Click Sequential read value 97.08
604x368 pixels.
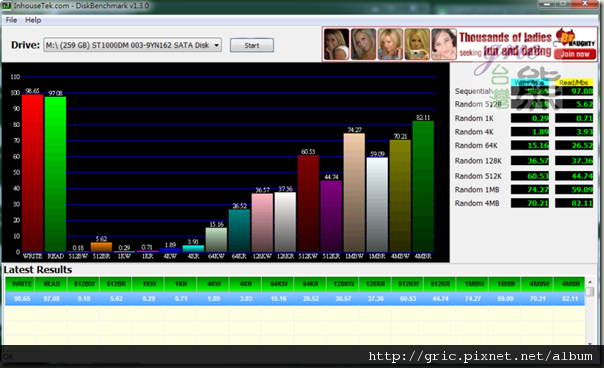(x=574, y=91)
